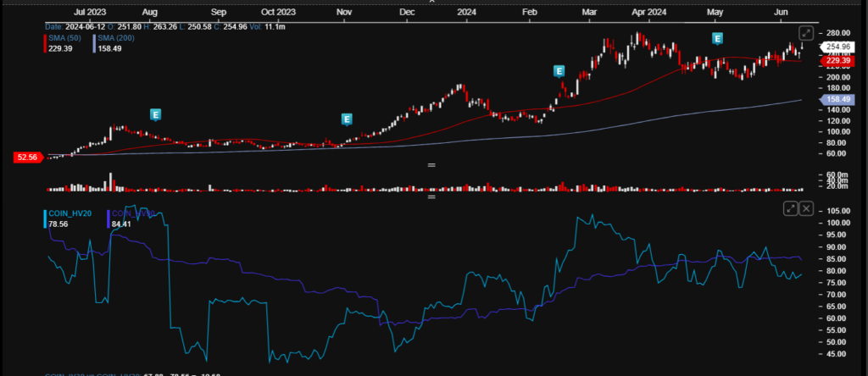868x376 pixels.
Task: Click the Jun date axis label
Action: click(x=781, y=12)
